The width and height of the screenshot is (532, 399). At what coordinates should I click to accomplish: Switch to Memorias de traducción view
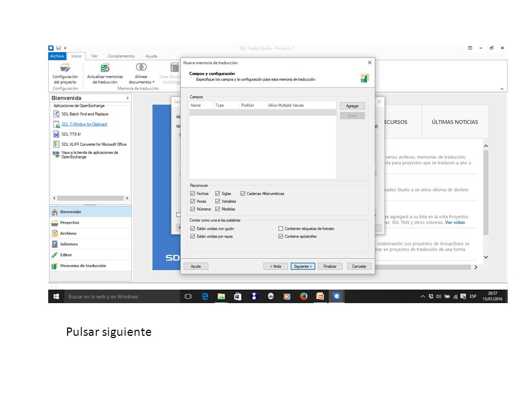[x=90, y=265]
